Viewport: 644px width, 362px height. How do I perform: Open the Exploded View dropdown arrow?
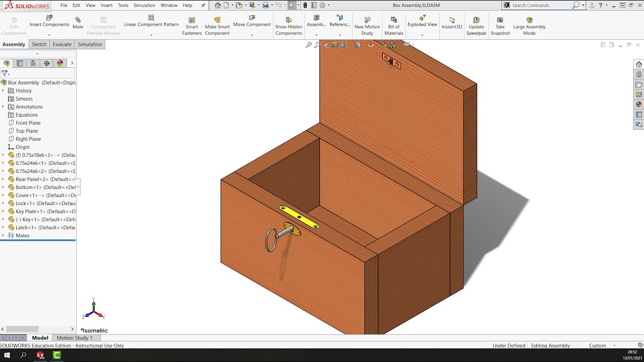coord(422,35)
